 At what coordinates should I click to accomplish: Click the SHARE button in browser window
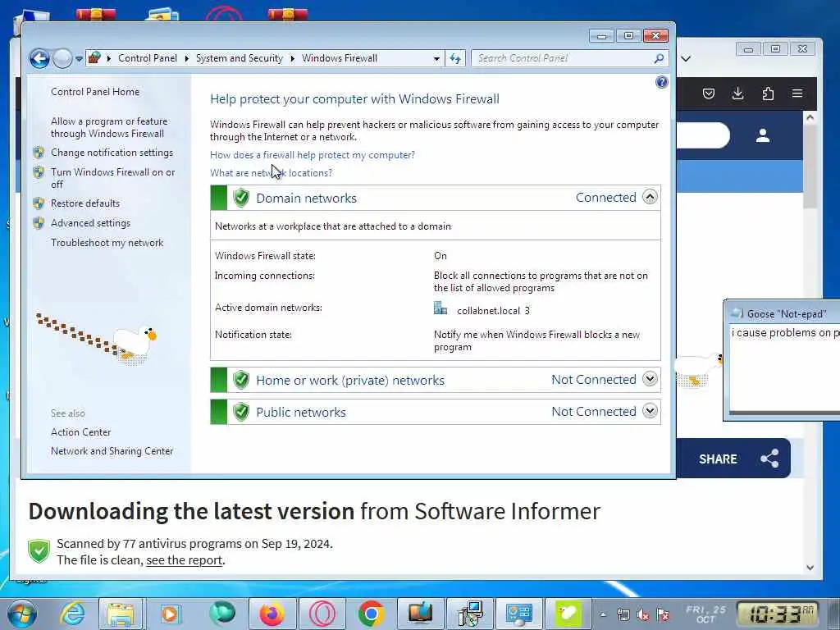(x=733, y=459)
